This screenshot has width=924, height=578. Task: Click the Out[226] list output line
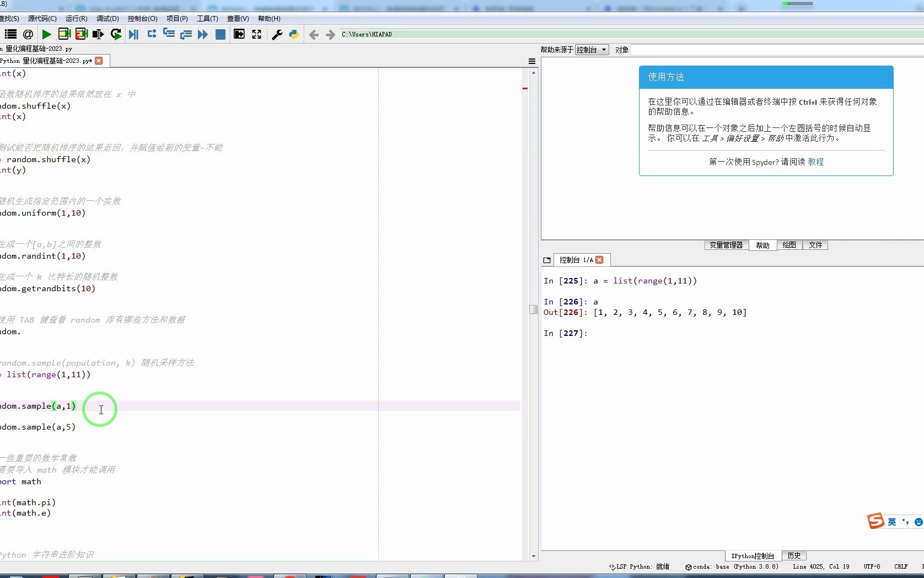tap(645, 312)
